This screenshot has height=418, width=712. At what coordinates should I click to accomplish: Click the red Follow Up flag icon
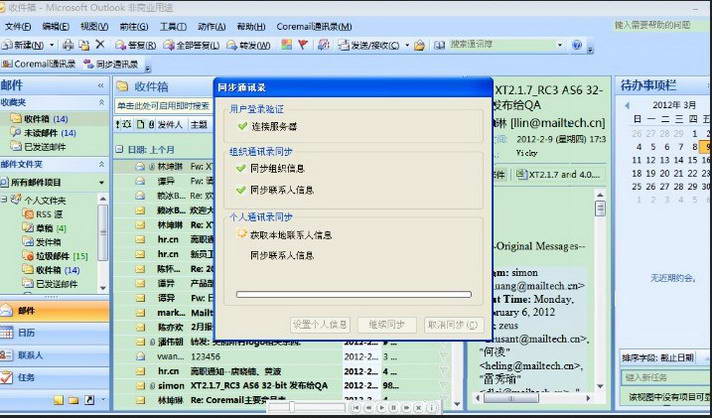click(x=303, y=44)
